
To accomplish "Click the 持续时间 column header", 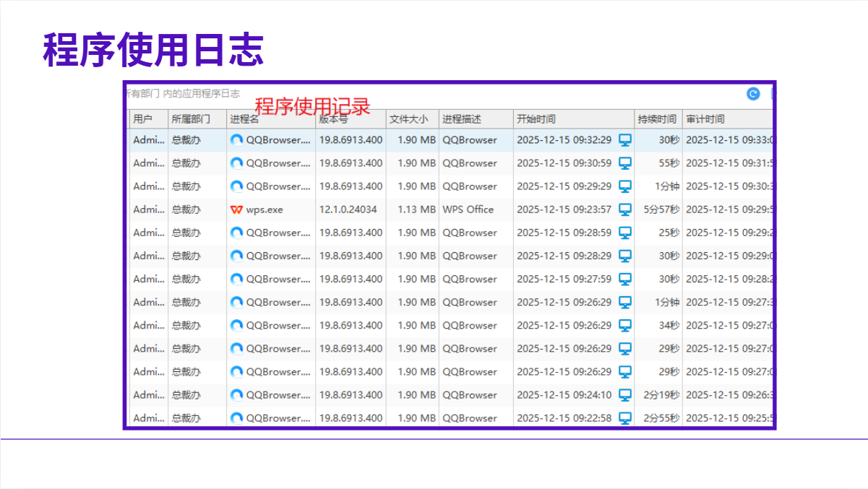I will coord(657,119).
